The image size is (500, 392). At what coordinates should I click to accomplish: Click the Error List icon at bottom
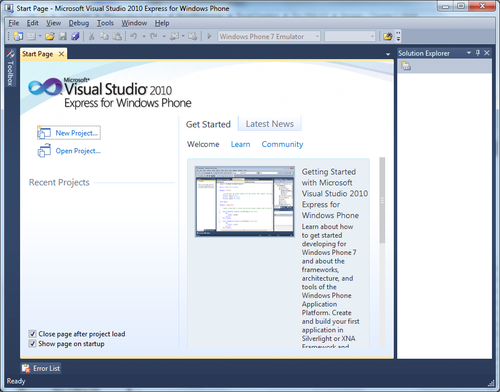pos(26,368)
